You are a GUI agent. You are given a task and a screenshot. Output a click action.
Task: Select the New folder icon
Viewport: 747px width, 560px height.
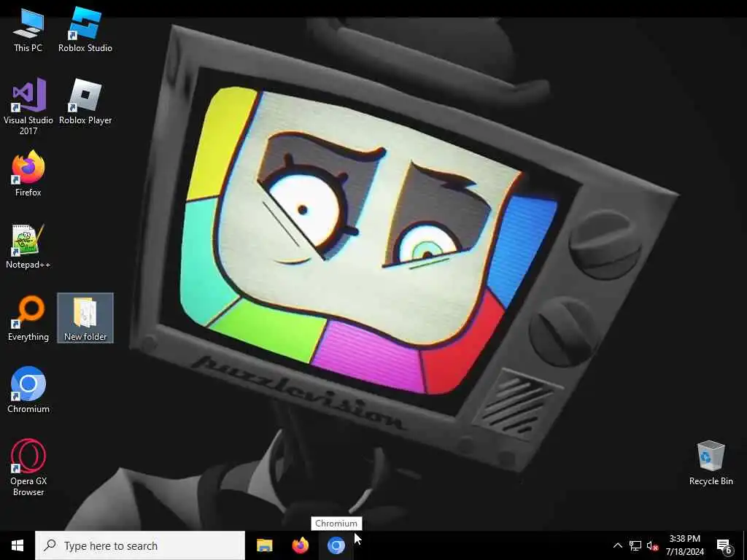(85, 318)
